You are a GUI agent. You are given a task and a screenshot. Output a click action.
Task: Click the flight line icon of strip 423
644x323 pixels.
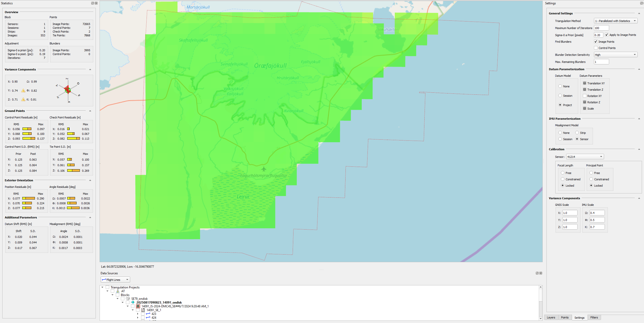click(148, 314)
